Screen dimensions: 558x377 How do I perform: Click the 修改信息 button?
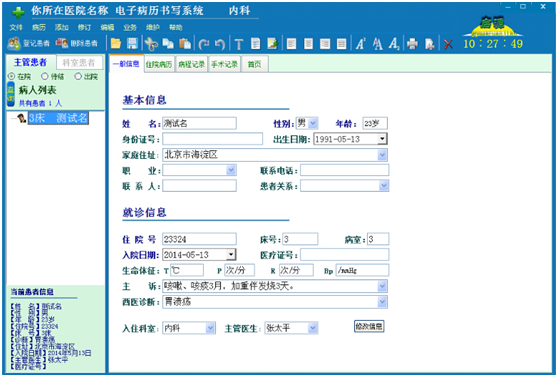pos(369,326)
